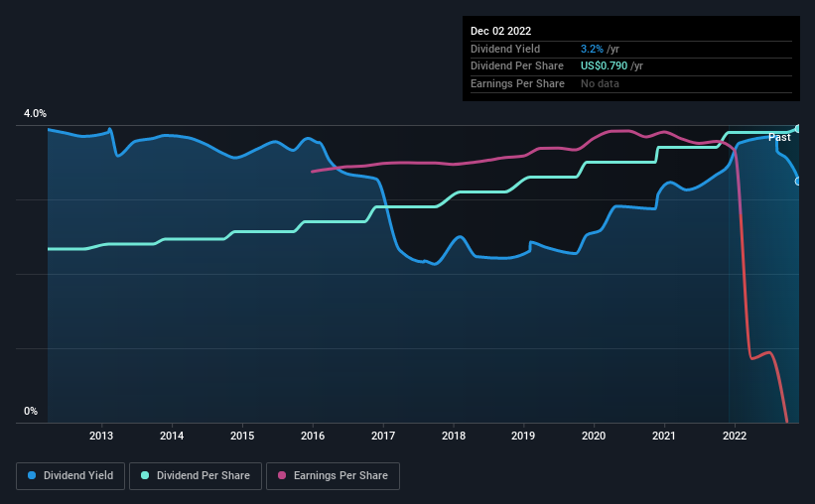This screenshot has height=504, width=815.
Task: Click the blue dividend yield end marker
Action: [798, 182]
